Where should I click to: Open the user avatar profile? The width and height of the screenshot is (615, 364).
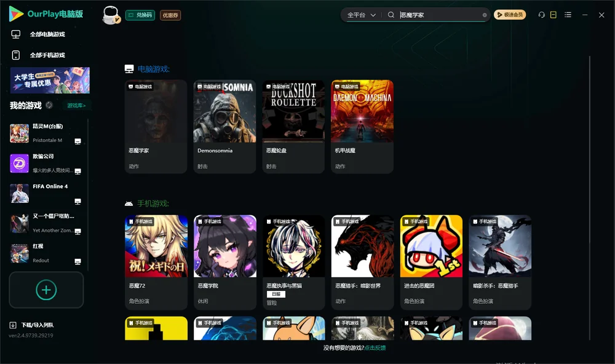(111, 15)
